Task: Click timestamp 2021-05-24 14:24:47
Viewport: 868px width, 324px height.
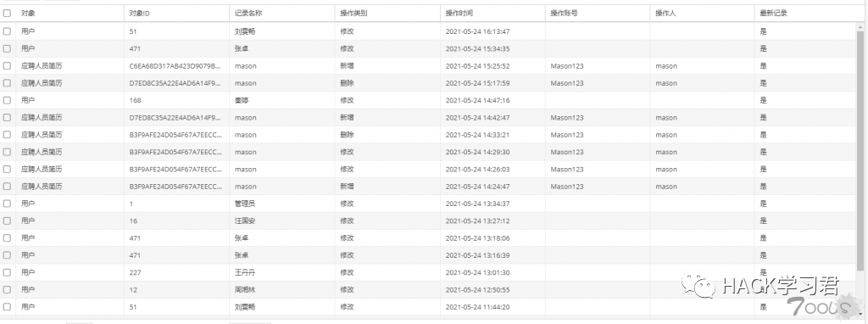Action: (478, 186)
